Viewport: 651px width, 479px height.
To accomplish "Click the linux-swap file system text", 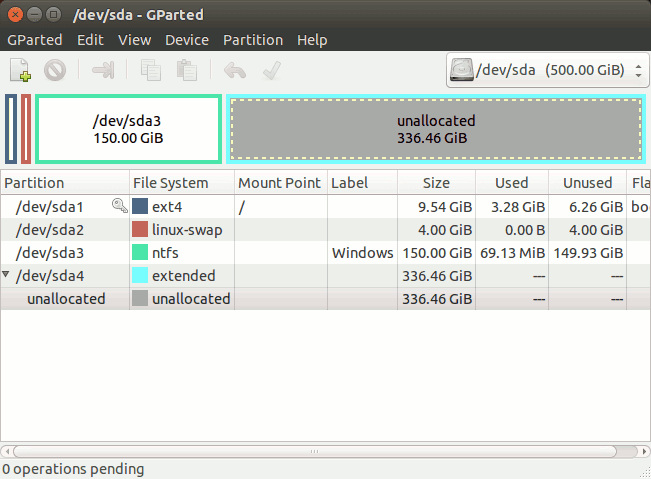I will pyautogui.click(x=187, y=230).
